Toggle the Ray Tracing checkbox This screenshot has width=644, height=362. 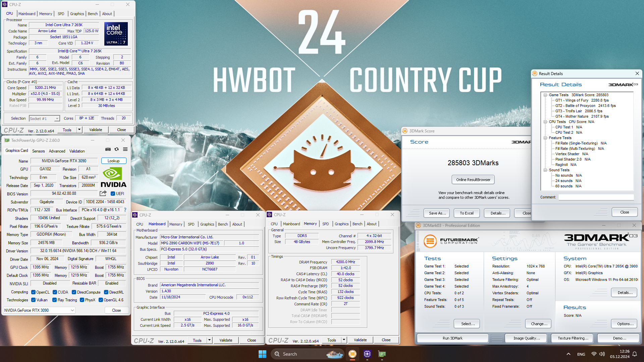pyautogui.click(x=54, y=300)
